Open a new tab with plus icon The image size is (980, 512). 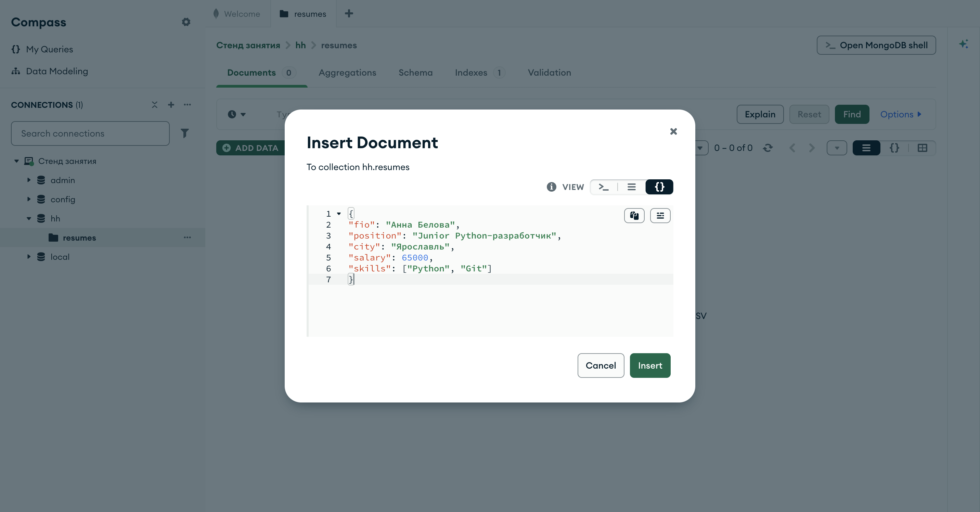click(349, 14)
